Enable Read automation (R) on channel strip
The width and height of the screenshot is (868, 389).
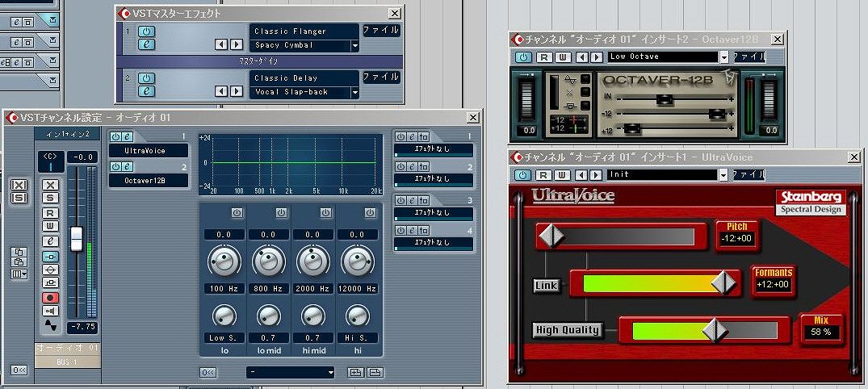[50, 213]
